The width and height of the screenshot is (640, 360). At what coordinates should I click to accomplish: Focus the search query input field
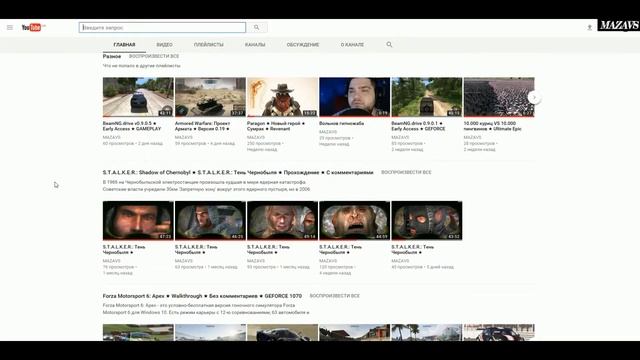[x=162, y=27]
